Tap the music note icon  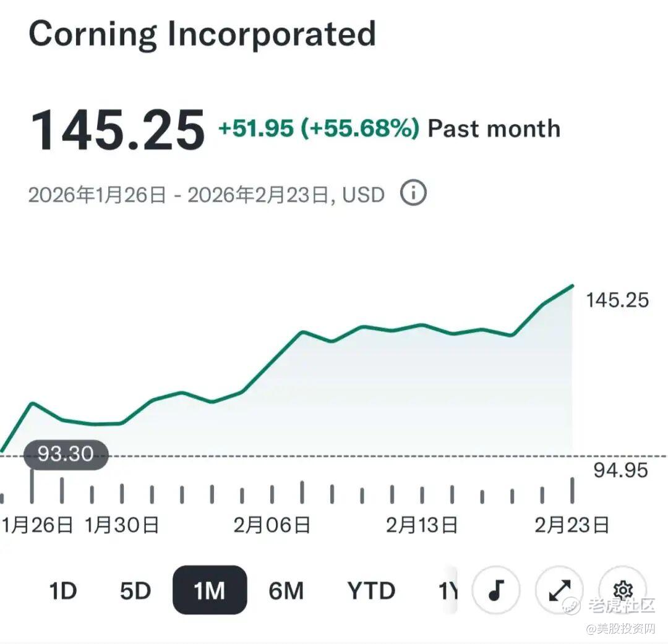495,591
